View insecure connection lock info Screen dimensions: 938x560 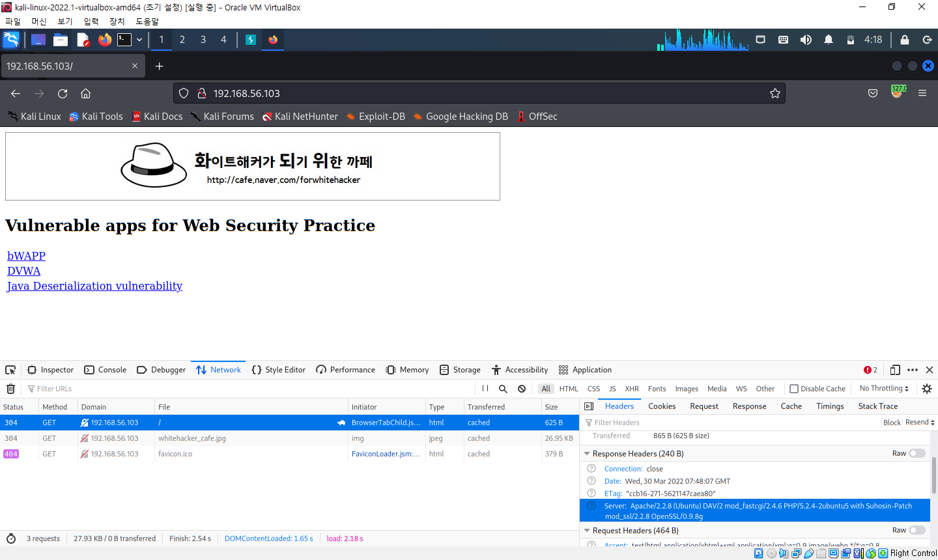(x=202, y=94)
